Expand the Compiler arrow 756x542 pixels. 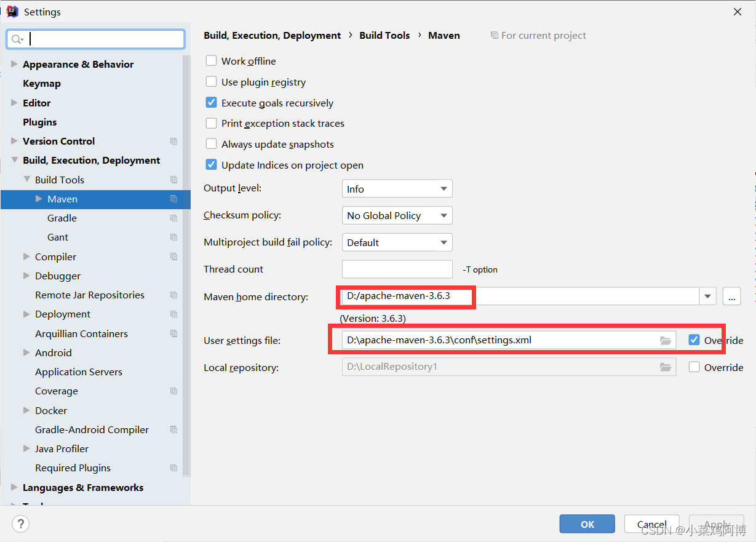(26, 257)
